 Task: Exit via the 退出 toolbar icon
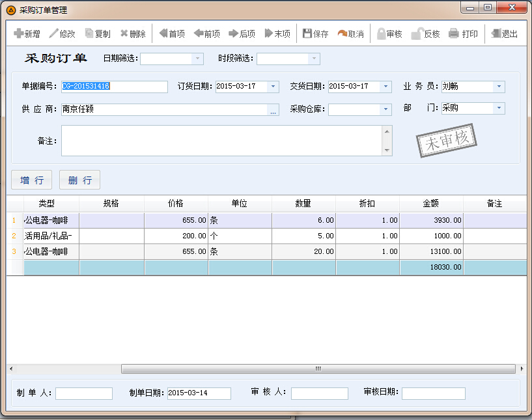point(503,34)
